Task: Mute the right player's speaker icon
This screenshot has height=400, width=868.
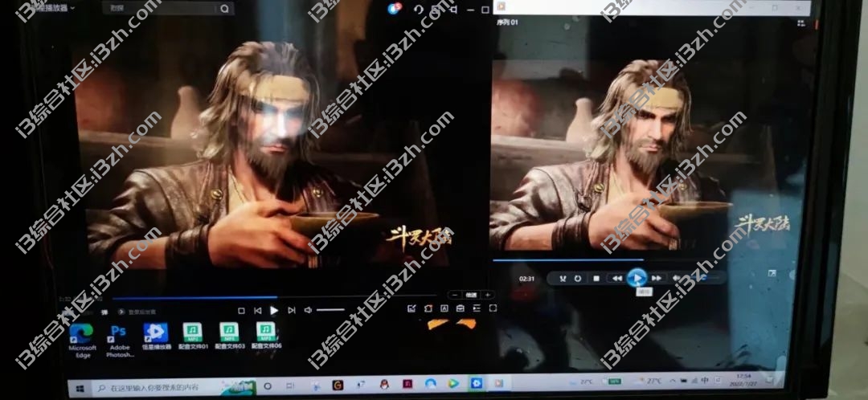Action: click(x=677, y=278)
